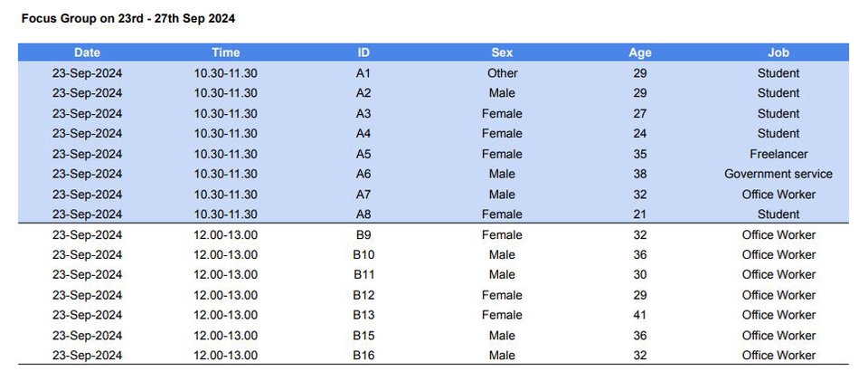Screen dimensions: 868x381
Task: Click the Other sex cell in row A1
Action: click(502, 73)
